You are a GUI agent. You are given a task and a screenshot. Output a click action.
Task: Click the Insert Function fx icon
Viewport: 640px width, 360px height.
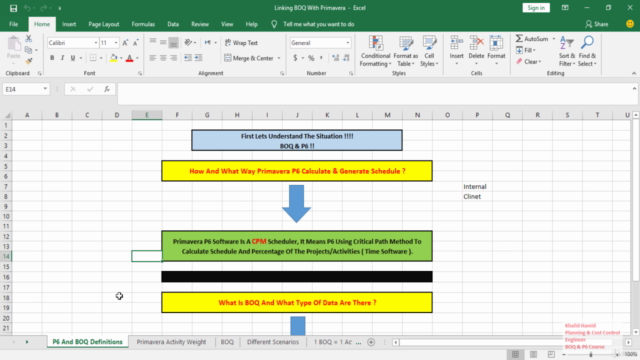[107, 89]
